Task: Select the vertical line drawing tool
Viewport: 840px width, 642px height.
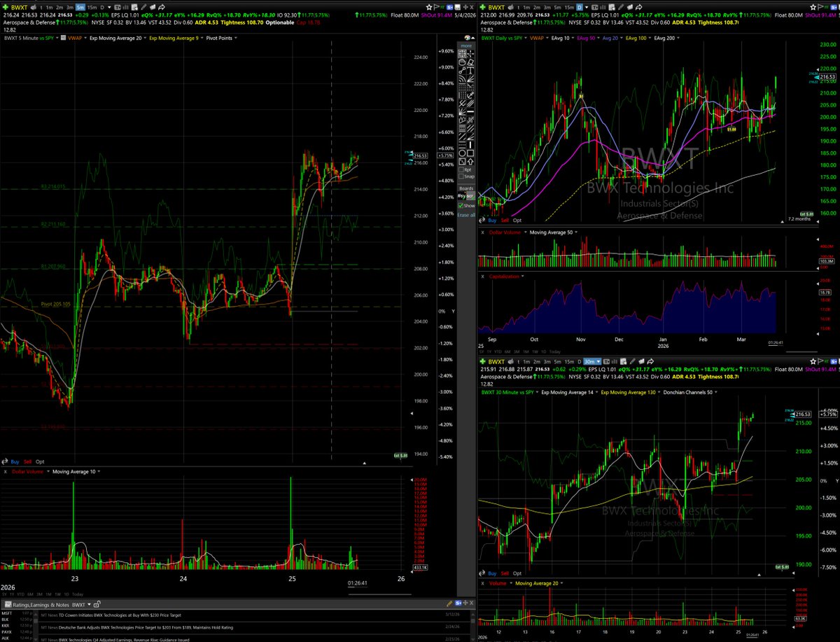Action: 470,145
